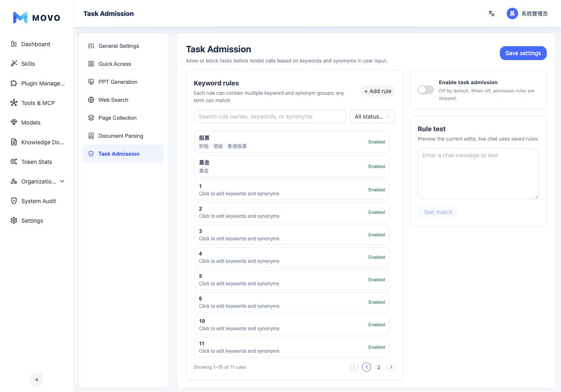The width and height of the screenshot is (561, 392).
Task: Open the rule named 10
Action: click(292, 325)
